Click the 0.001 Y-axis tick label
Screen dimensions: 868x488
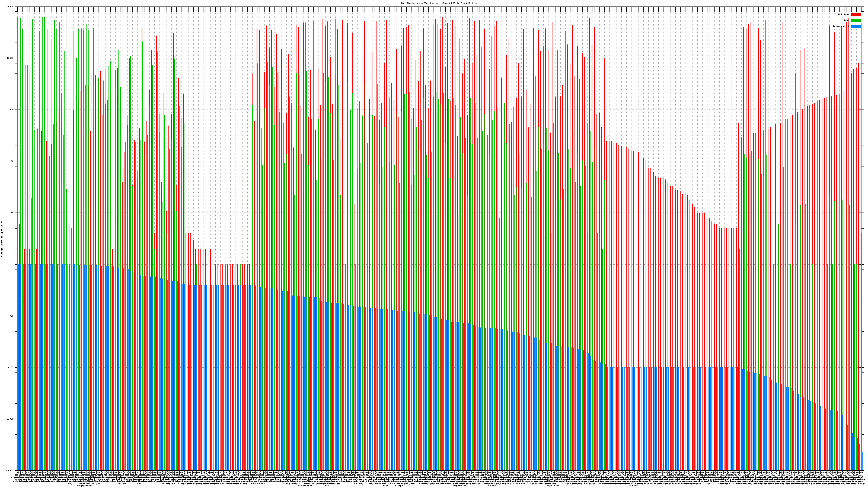point(11,419)
